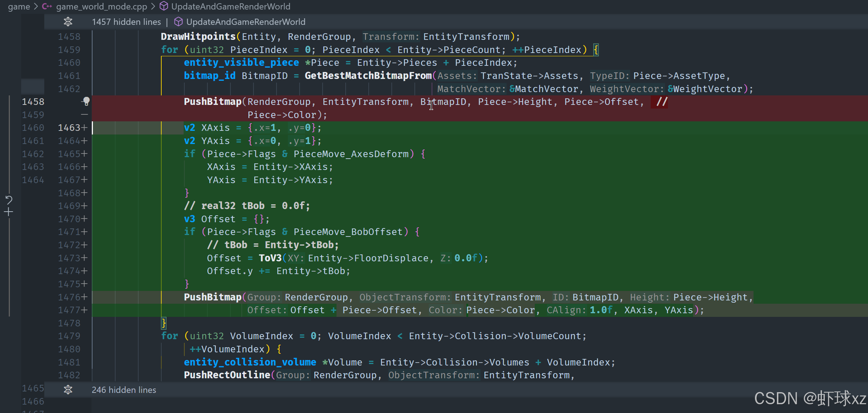
Task: Click the vertical diff hunk bar at left
Action: pos(9,146)
